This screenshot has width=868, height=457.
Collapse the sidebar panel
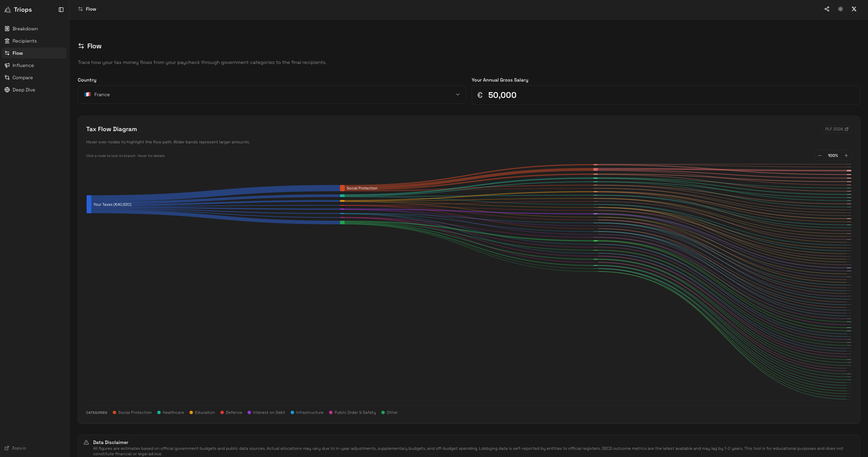point(61,10)
